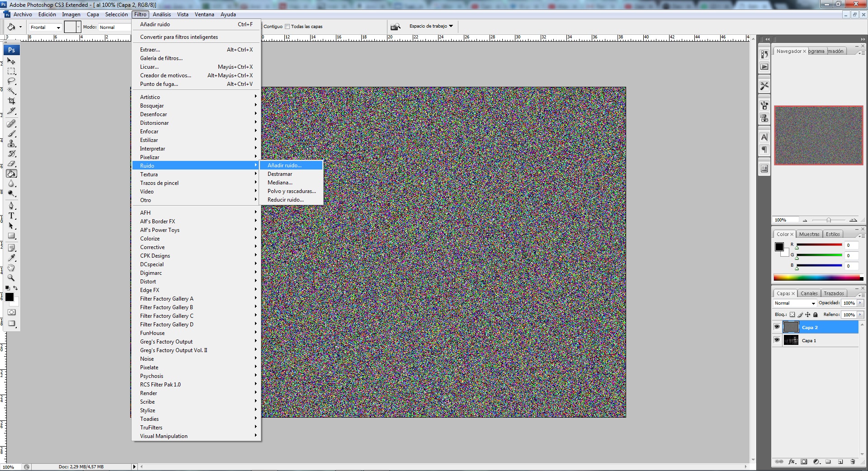The height and width of the screenshot is (471, 868).
Task: Switch to the Canales tab
Action: (x=809, y=293)
